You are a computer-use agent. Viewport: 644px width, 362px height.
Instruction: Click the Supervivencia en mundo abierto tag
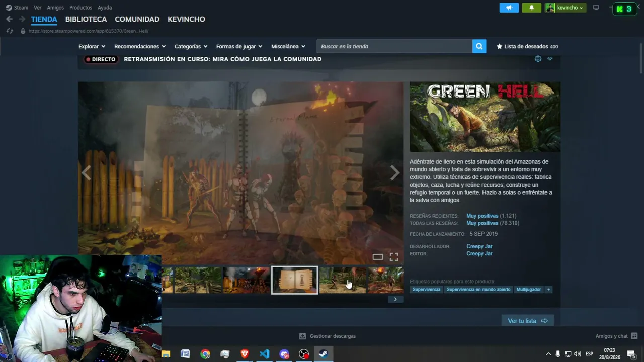tap(478, 289)
